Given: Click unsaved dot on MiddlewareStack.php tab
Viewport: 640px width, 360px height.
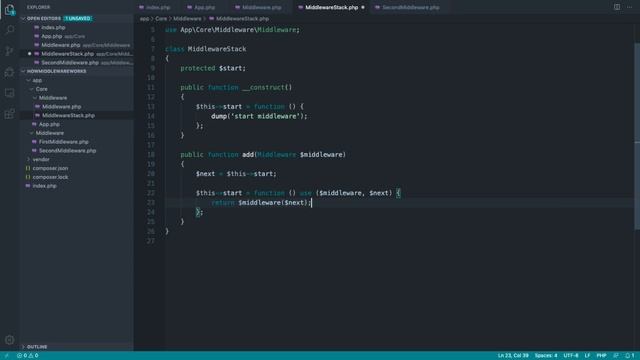Looking at the screenshot, I should pyautogui.click(x=362, y=7).
